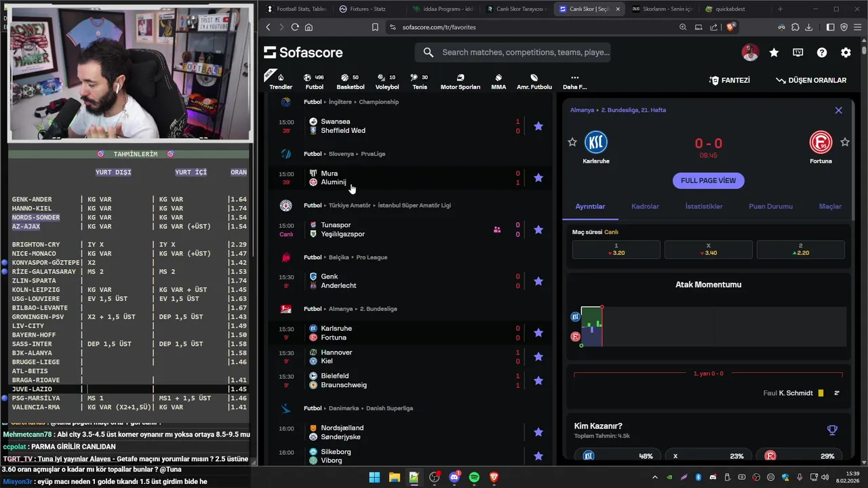Open Discord from the taskbar
The width and height of the screenshot is (868, 488).
(454, 477)
